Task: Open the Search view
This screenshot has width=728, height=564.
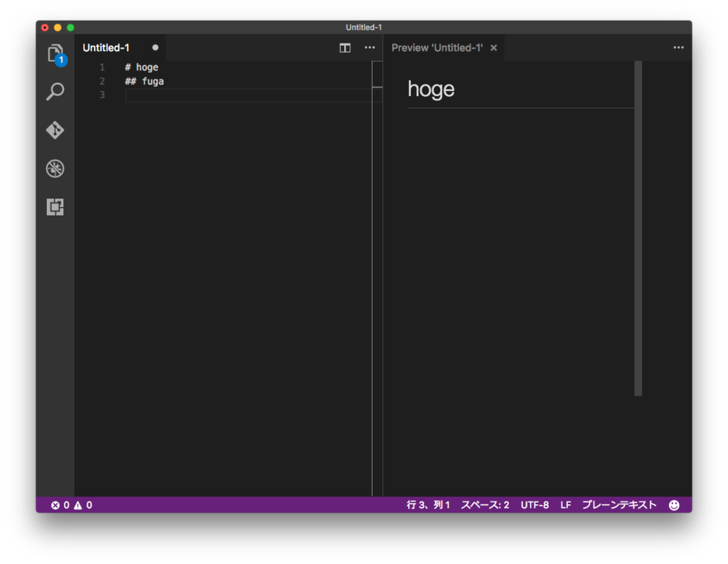Action: (55, 92)
